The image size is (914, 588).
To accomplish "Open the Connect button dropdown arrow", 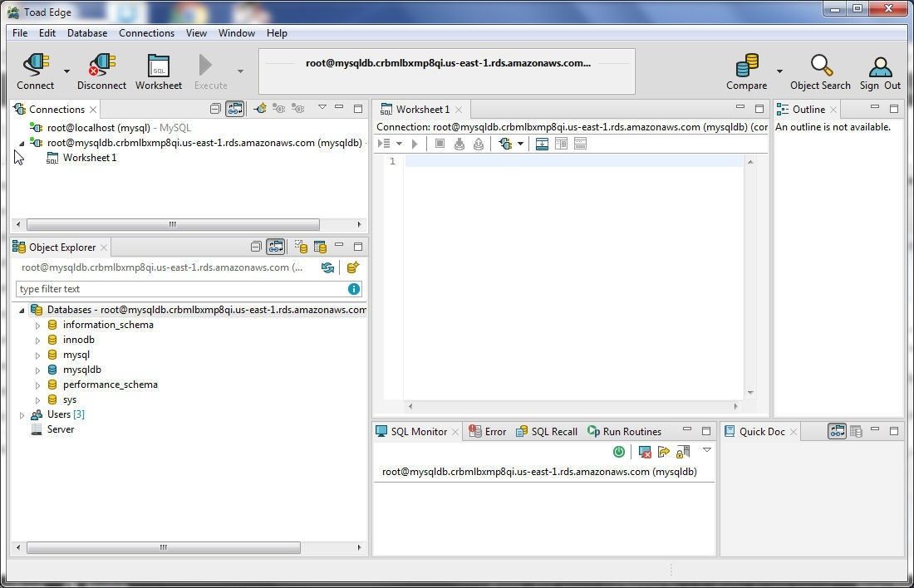I will 66,71.
